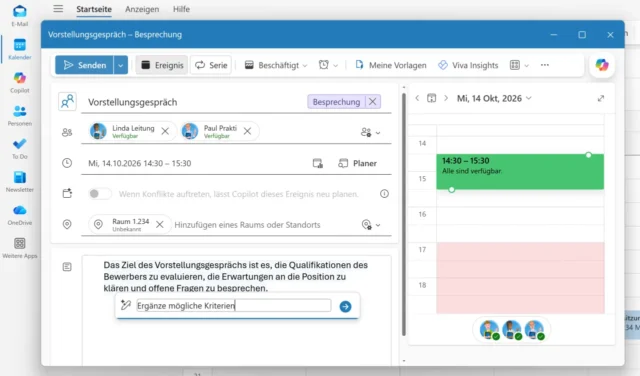This screenshot has height=376, width=640.
Task: Open OneDrive from the sidebar
Action: [20, 215]
